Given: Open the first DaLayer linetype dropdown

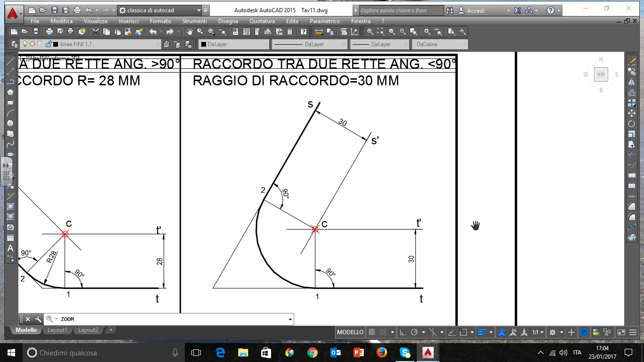Looking at the screenshot, I should [309, 44].
